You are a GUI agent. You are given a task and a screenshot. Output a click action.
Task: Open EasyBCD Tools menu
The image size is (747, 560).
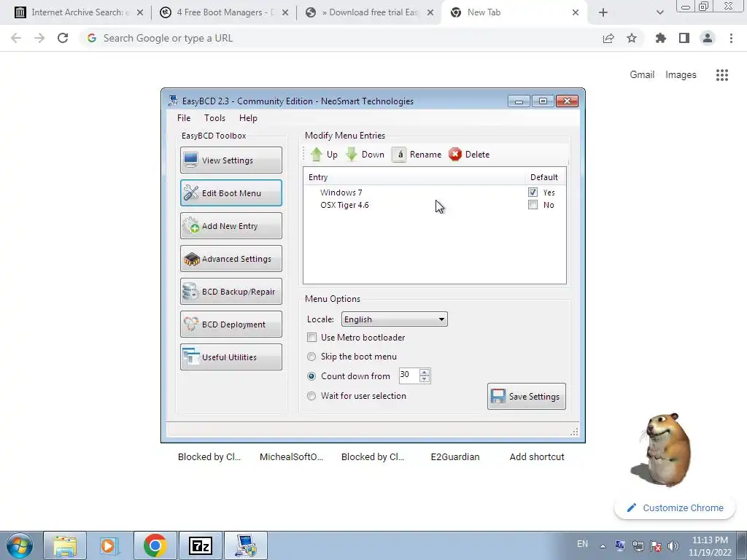(215, 118)
